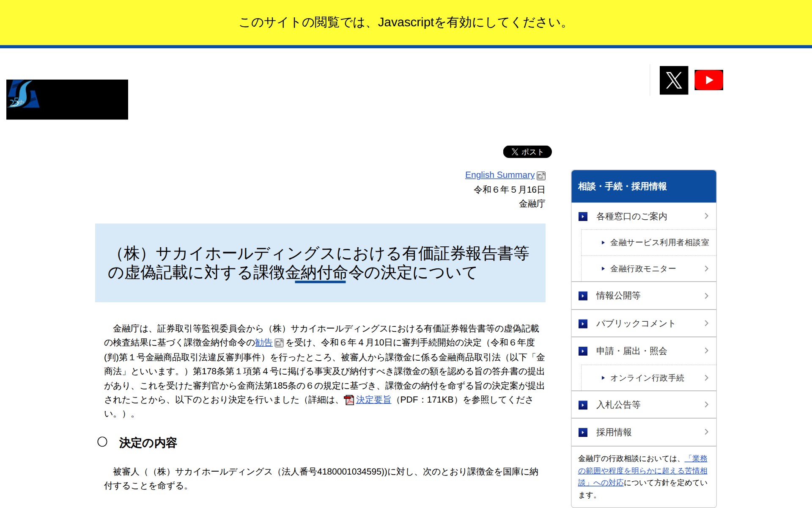Click the blue arrow icon beside 情報公開等
The image size is (812, 508).
[583, 296]
